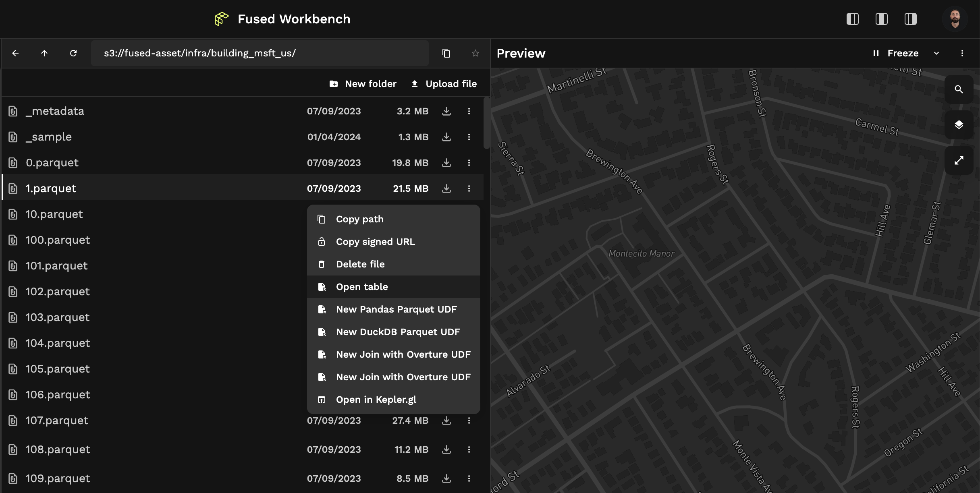The width and height of the screenshot is (980, 493).
Task: Choose New DuckDB Parquet UDF
Action: [x=394, y=332]
